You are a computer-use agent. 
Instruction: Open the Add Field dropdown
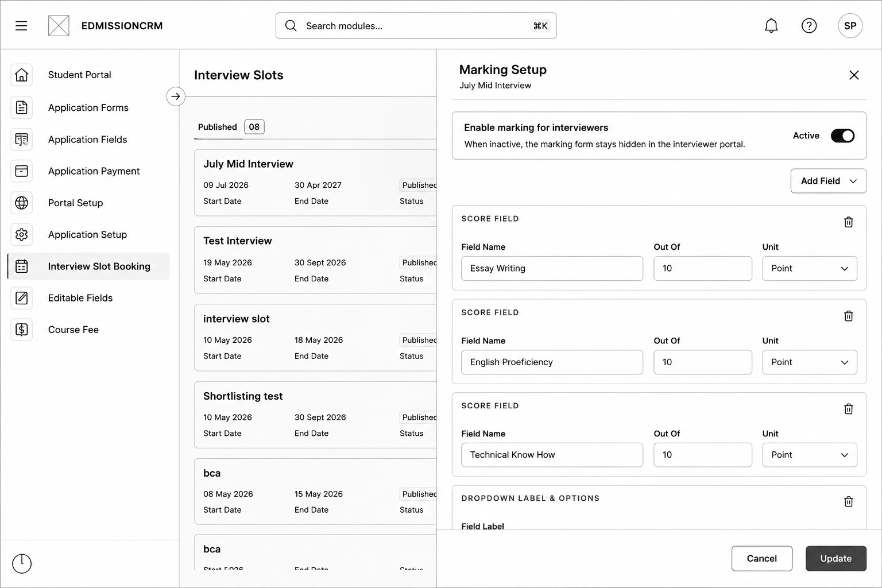[x=828, y=181]
